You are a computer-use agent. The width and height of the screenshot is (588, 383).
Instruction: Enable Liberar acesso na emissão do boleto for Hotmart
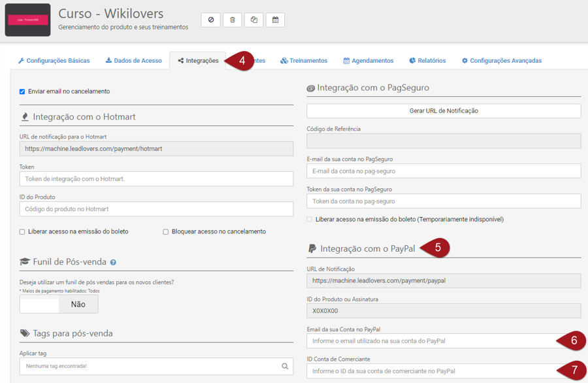coord(22,232)
